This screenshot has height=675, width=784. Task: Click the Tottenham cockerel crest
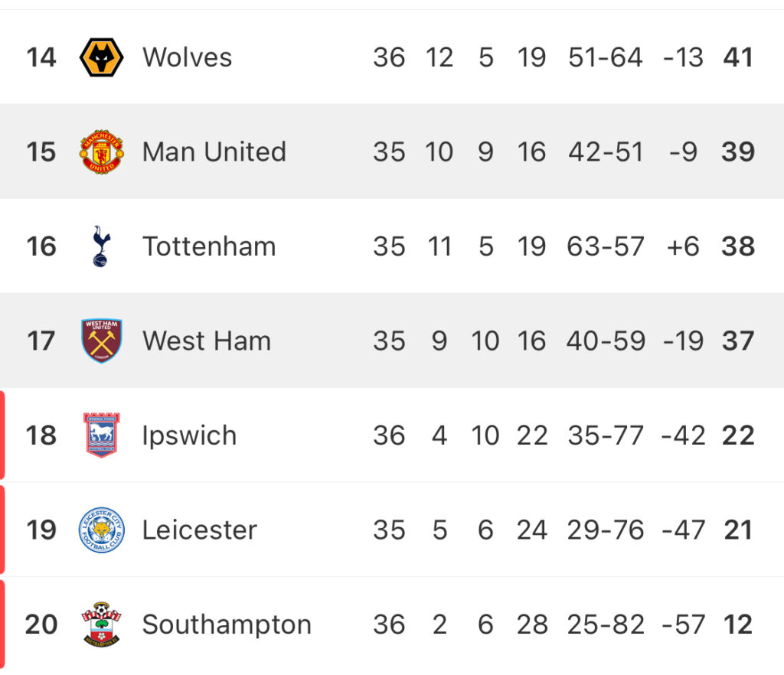102,246
